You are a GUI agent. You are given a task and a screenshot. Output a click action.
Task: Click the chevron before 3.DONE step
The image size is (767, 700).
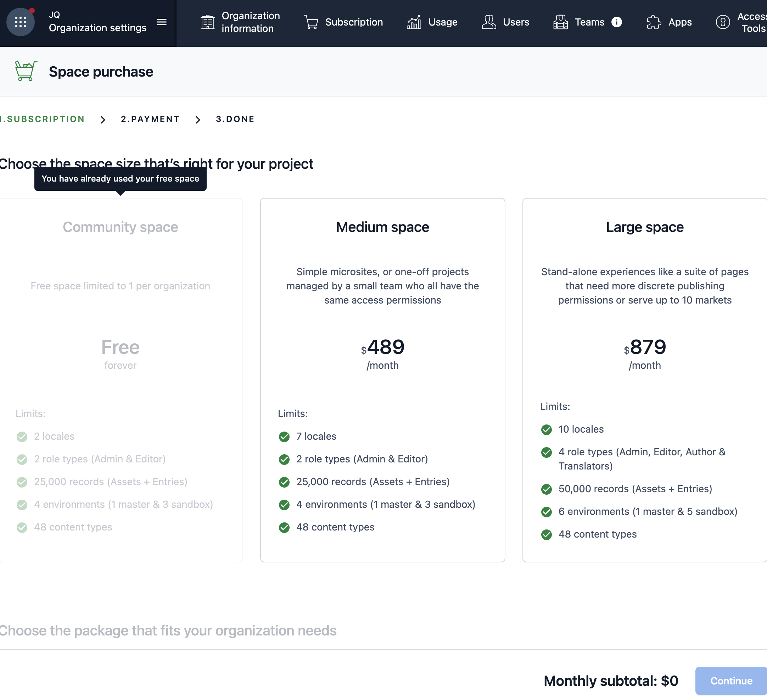click(x=198, y=120)
